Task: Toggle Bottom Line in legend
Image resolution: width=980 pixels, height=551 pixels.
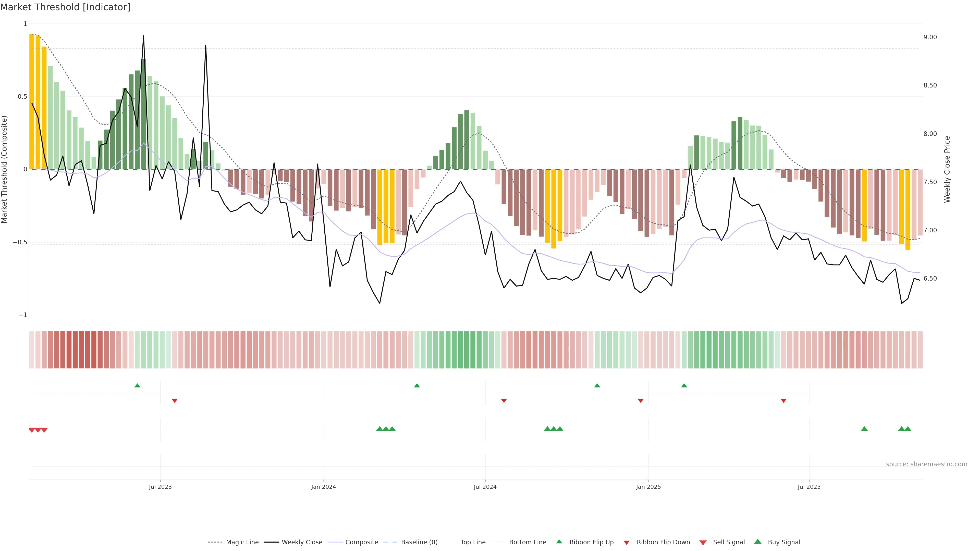Action: coord(527,542)
